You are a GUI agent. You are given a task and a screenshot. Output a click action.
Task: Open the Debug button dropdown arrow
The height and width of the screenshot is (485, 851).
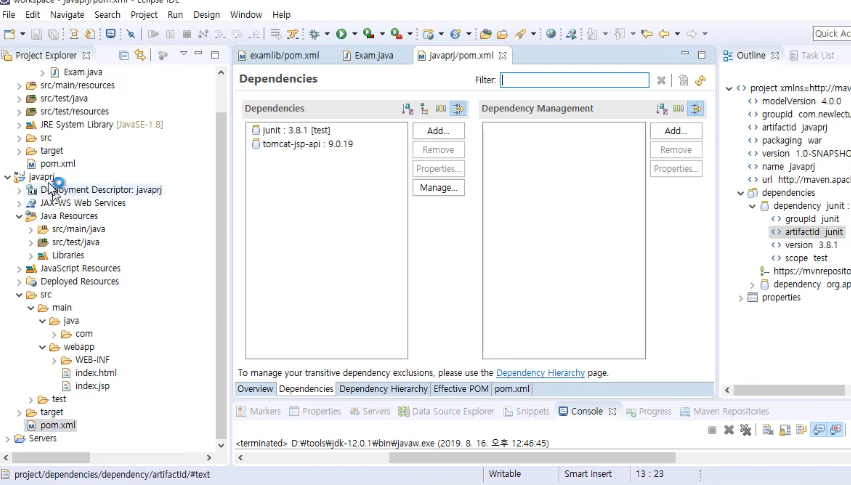(x=327, y=34)
